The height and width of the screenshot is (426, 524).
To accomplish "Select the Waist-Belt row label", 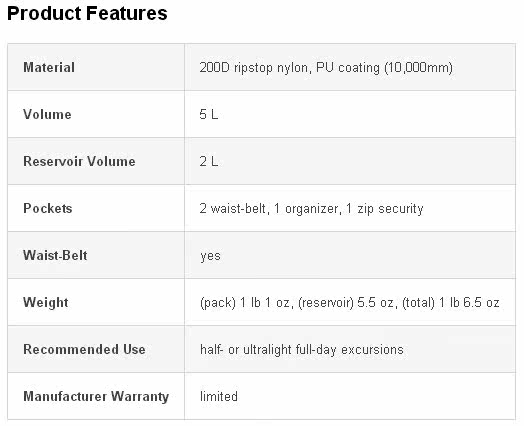I will tap(55, 256).
